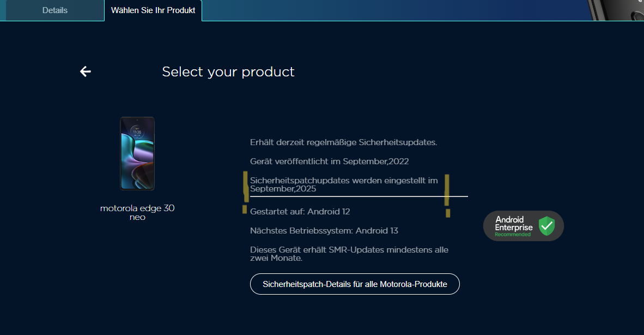Screen dimensions: 644x335
Task: Select the Wählen Sie Ihr Produkt tab
Action: click(x=153, y=10)
